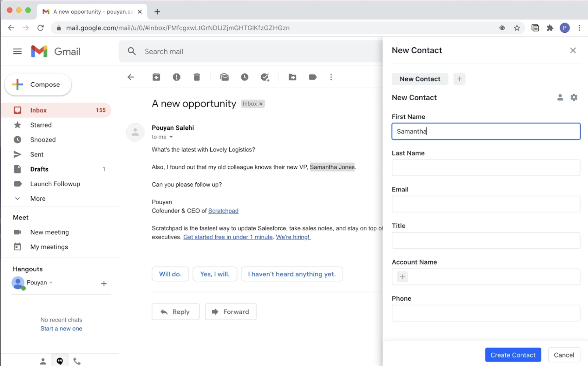Remove the Inbox label from the email
This screenshot has height=366, width=588.
261,104
